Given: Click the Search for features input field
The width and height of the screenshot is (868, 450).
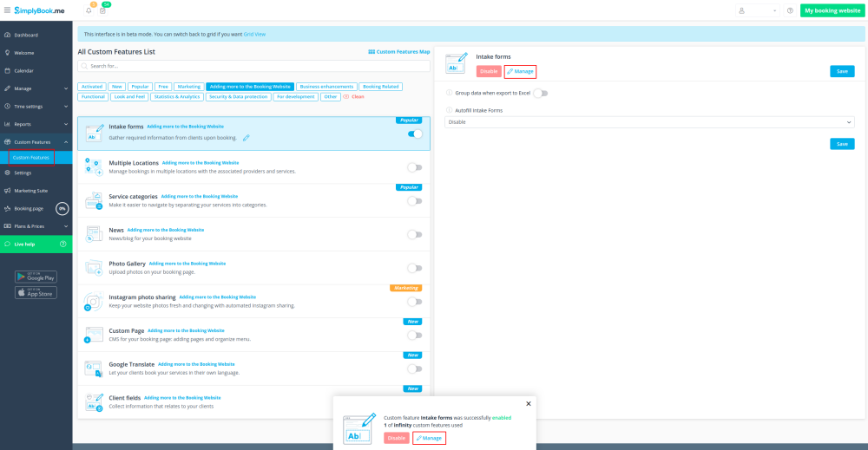Looking at the screenshot, I should point(253,66).
